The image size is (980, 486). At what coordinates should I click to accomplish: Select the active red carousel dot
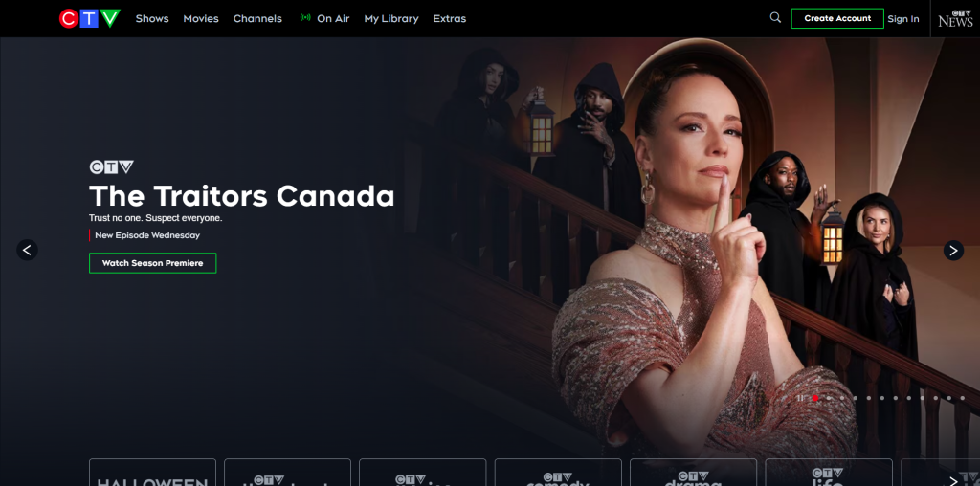[815, 398]
